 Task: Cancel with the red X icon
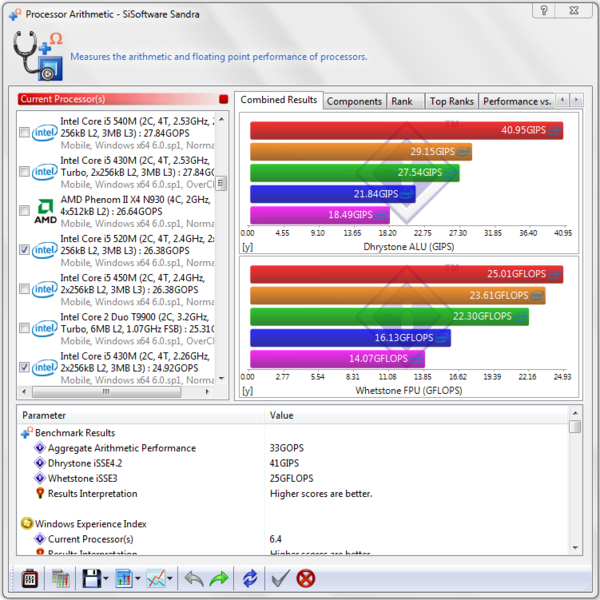(x=306, y=579)
